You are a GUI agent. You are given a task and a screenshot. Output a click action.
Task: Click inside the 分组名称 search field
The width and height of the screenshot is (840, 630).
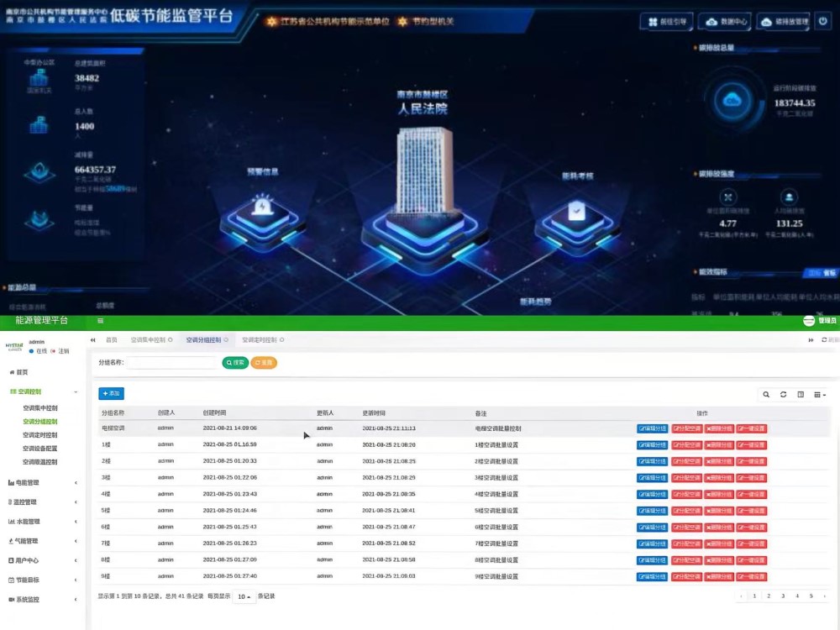tap(172, 363)
